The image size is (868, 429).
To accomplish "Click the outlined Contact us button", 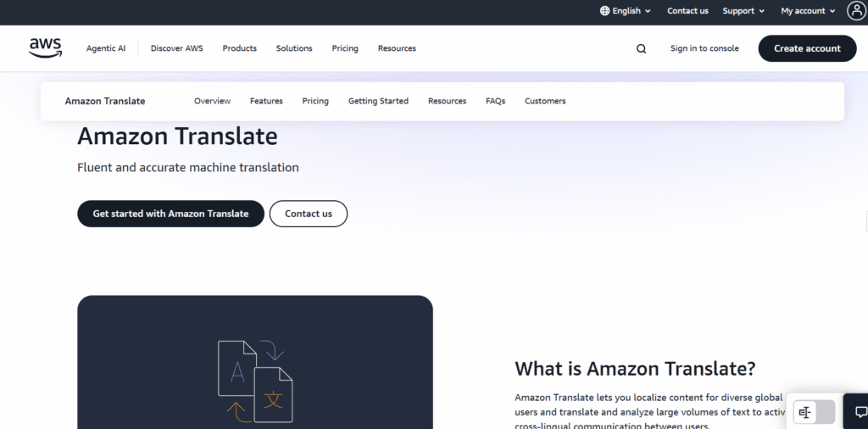I will click(x=309, y=214).
